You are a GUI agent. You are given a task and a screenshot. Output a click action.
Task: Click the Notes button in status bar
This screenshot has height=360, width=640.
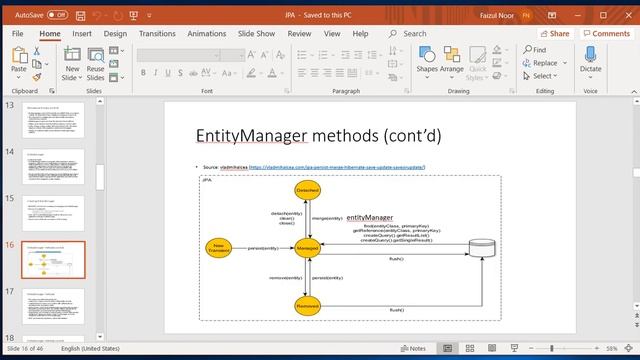point(413,348)
